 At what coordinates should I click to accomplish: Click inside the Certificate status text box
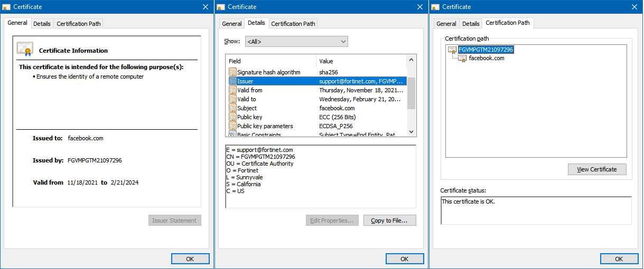[x=536, y=210]
